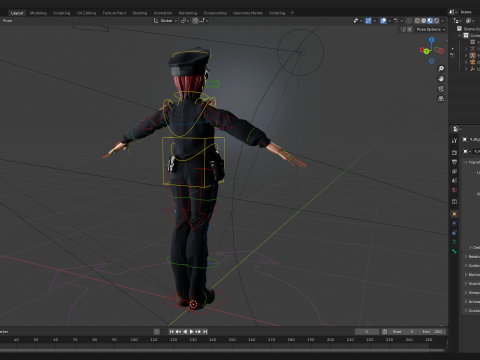480x360 pixels.
Task: Expand the Collections panel
Action: [472, 265]
